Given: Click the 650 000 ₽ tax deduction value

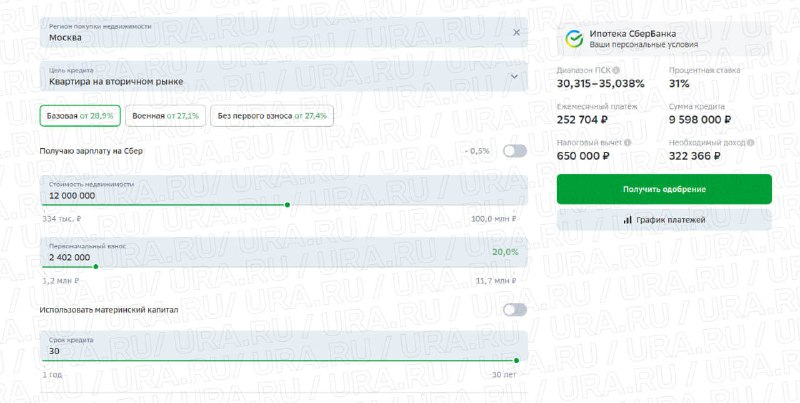Looking at the screenshot, I should click(x=583, y=156).
